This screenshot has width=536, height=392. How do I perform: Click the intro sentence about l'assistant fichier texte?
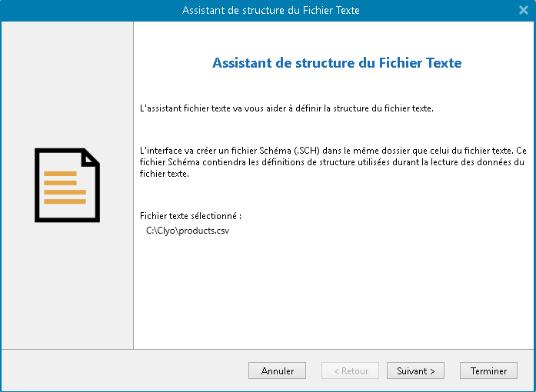click(287, 108)
